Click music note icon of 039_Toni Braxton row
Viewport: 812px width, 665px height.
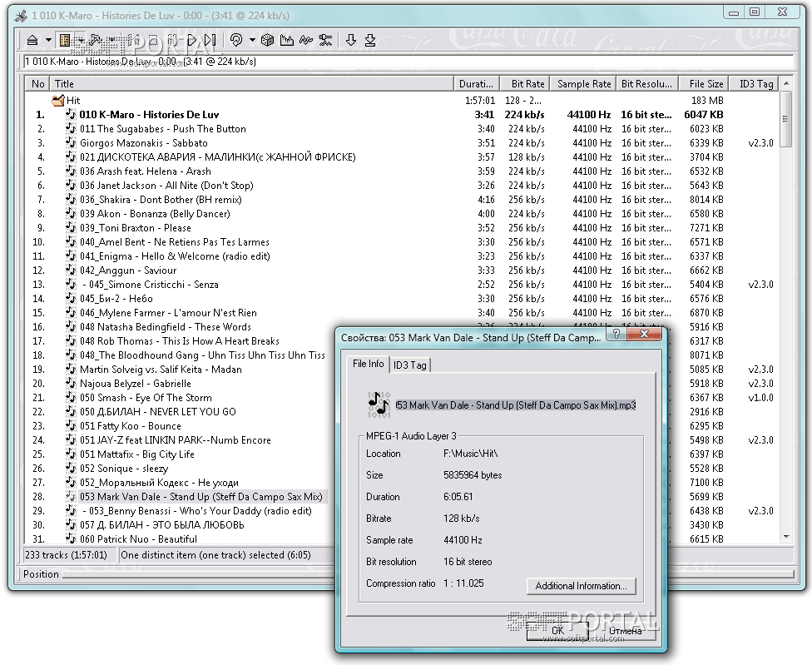tap(71, 227)
